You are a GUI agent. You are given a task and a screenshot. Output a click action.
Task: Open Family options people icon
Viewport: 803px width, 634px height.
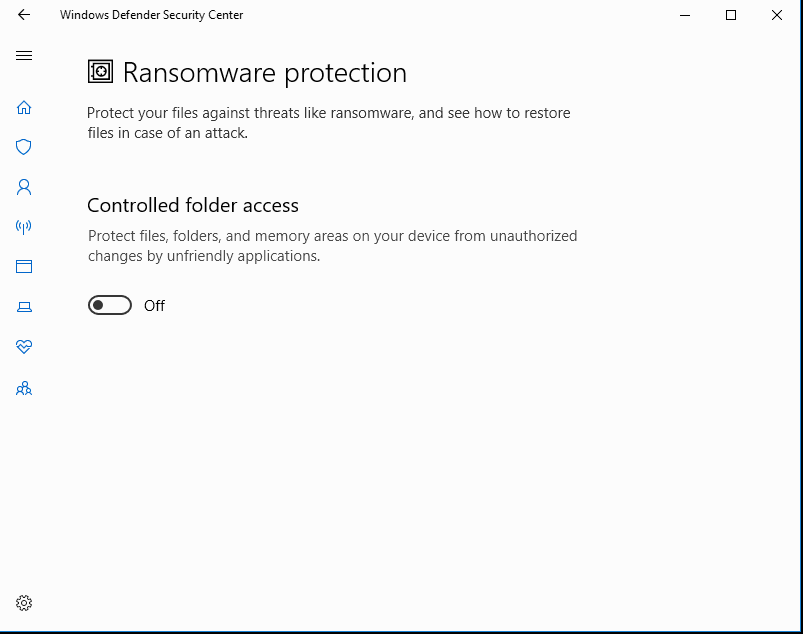coord(24,389)
